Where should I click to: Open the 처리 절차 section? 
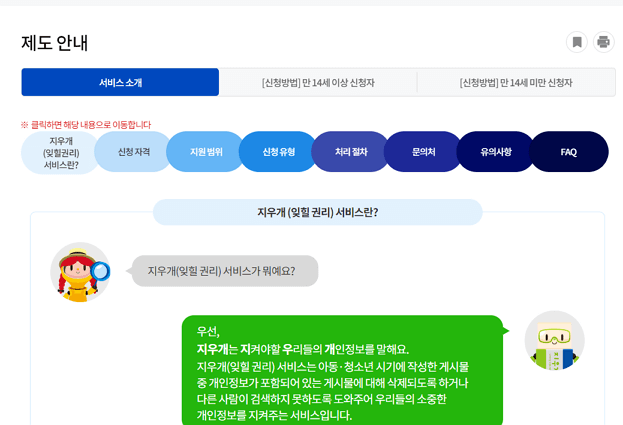click(351, 152)
